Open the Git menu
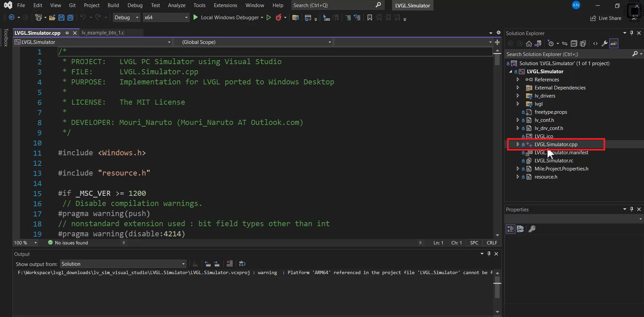The height and width of the screenshot is (317, 644). [x=72, y=5]
